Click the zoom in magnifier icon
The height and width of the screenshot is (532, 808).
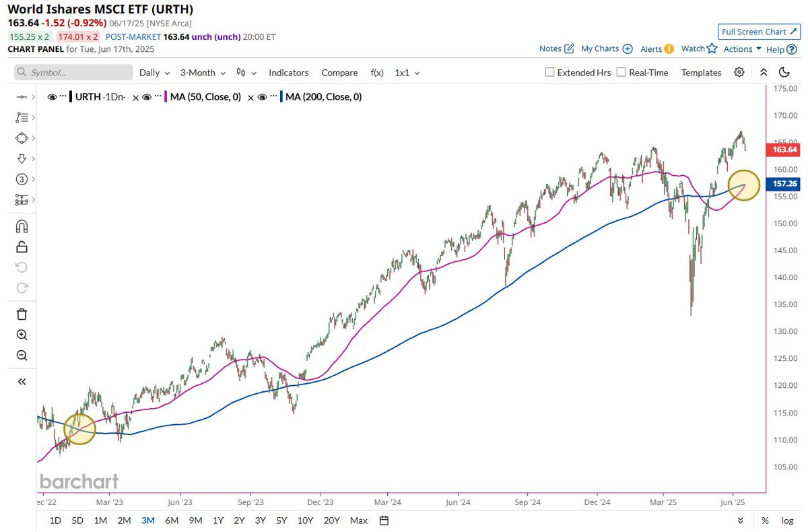(x=22, y=335)
